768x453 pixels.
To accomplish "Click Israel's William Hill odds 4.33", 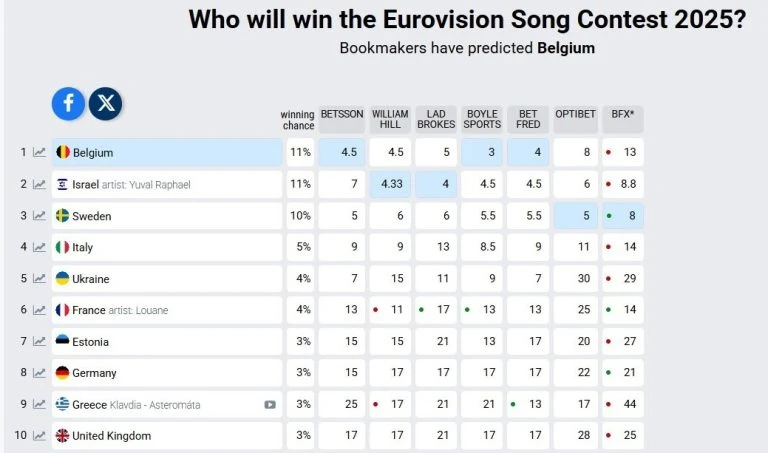I will pyautogui.click(x=389, y=184).
